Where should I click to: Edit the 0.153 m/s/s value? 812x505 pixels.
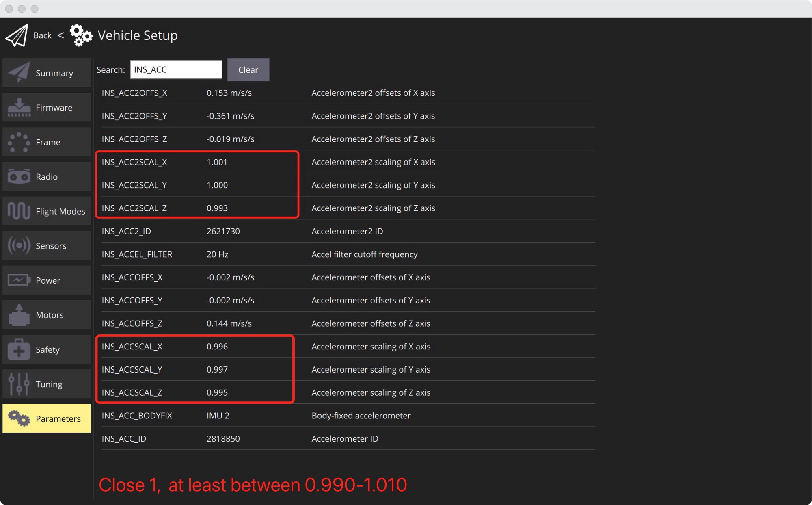229,93
